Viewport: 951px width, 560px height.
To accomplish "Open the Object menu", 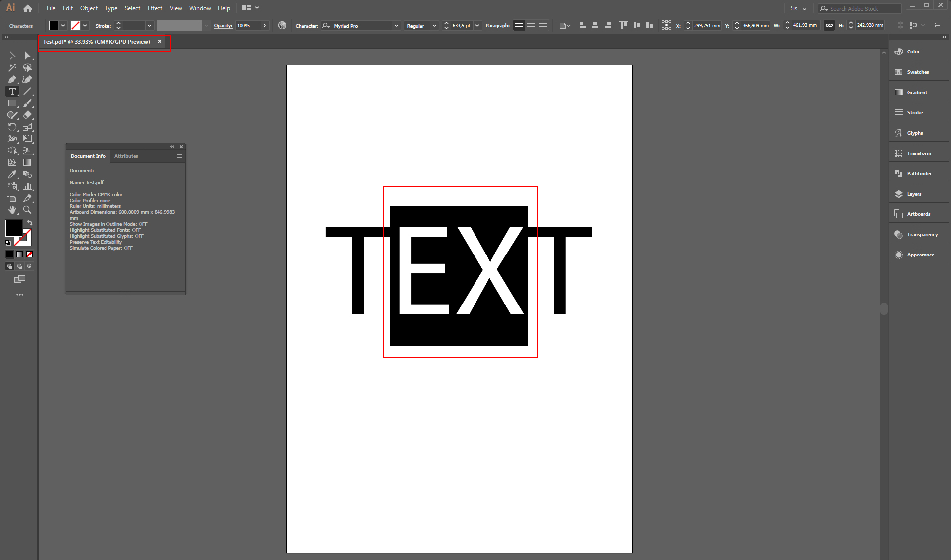I will click(x=89, y=8).
